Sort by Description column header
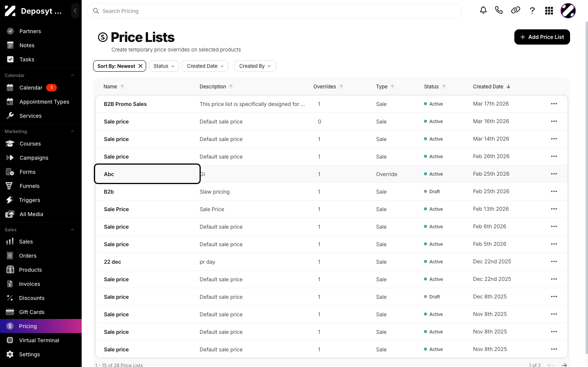The image size is (588, 367). 216,87
